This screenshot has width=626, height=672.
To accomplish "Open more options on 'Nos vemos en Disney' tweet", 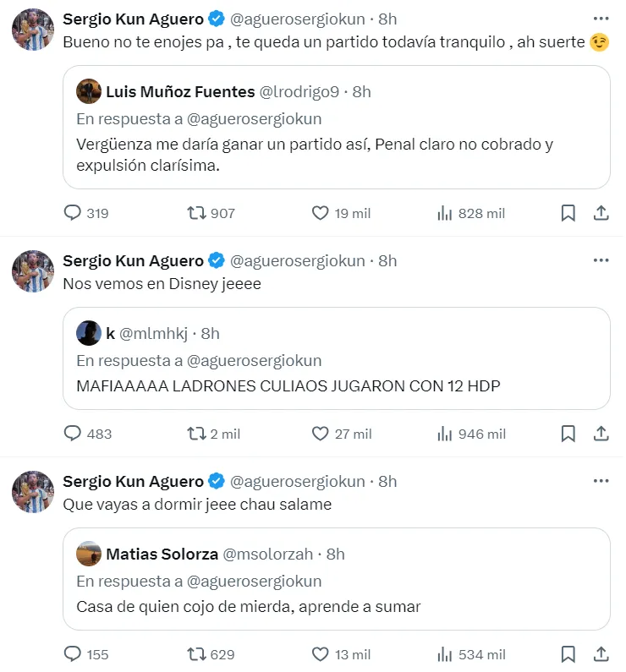I will 601,260.
